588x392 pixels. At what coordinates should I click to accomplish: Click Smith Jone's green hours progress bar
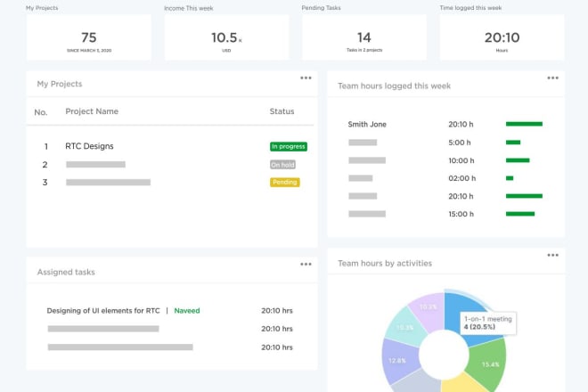(x=524, y=124)
